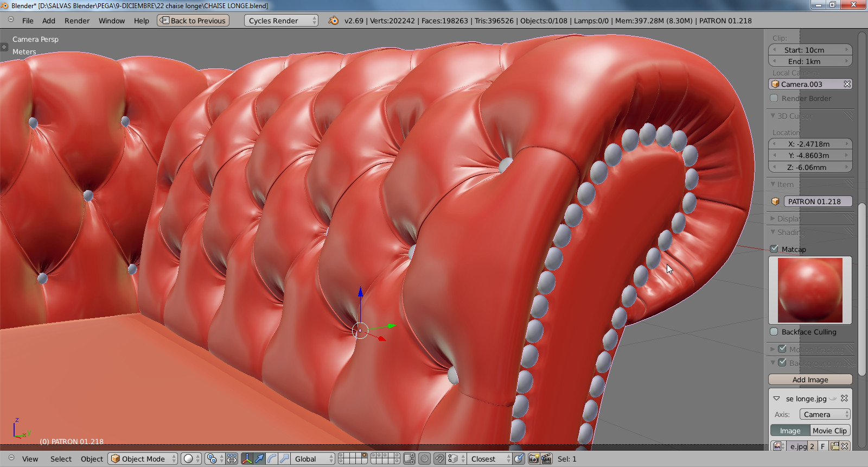Click the red matcap preview thumbnail
The height and width of the screenshot is (467, 868).
(x=810, y=291)
